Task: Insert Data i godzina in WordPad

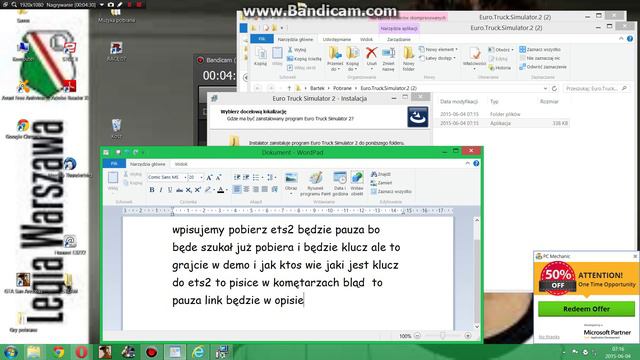Action: pyautogui.click(x=340, y=184)
